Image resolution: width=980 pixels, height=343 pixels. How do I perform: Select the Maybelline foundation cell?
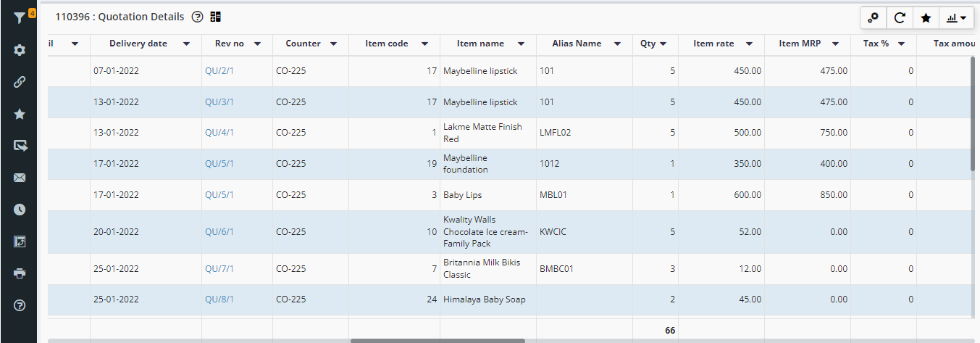(488, 164)
